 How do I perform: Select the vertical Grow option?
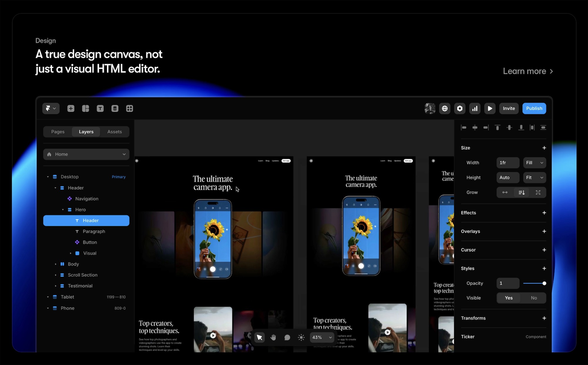click(522, 193)
